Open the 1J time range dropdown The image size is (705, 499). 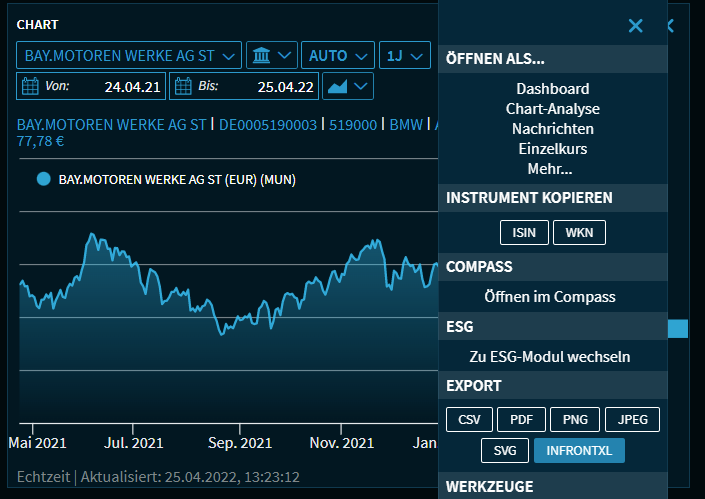405,55
